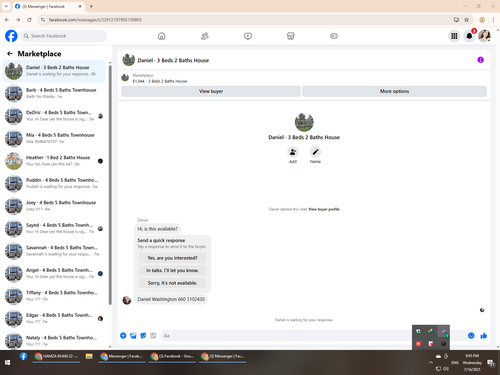
Task: Open Nataly conversation in the list
Action: (54, 341)
